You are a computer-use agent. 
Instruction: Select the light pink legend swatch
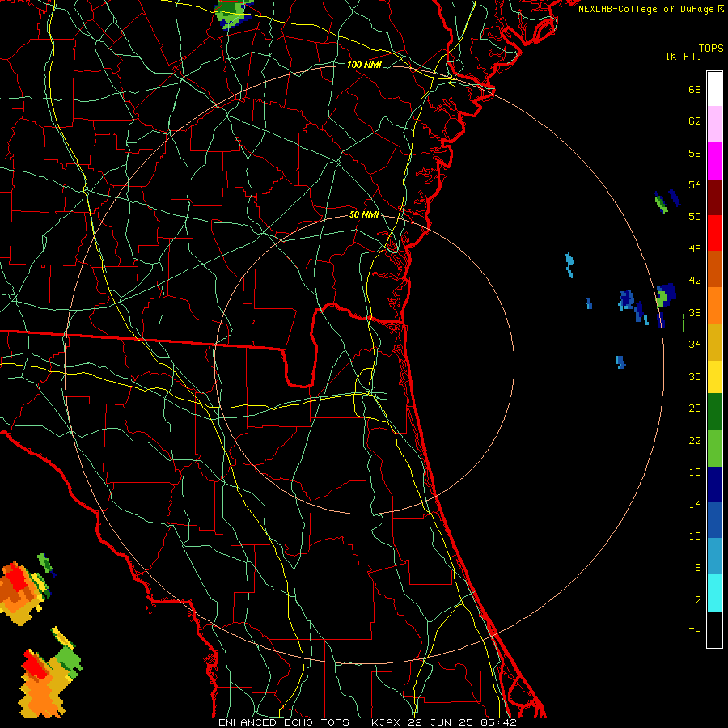coord(714,124)
